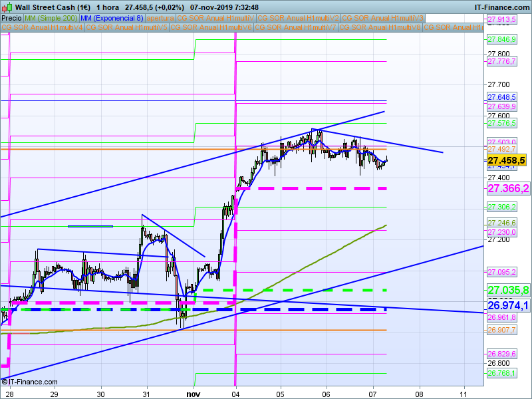The height and width of the screenshot is (399, 532).
Task: Click the magenta price label 26.961,8
Action: [x=501, y=317]
